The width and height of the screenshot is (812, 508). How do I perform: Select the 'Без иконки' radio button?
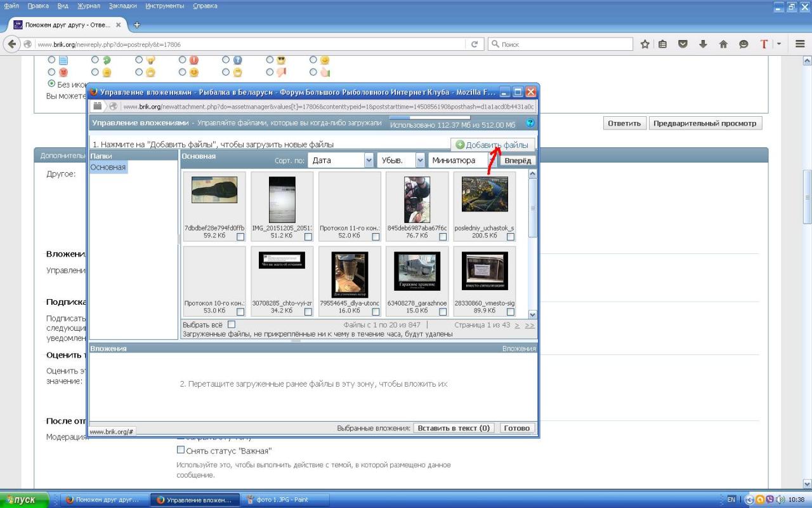pyautogui.click(x=51, y=84)
